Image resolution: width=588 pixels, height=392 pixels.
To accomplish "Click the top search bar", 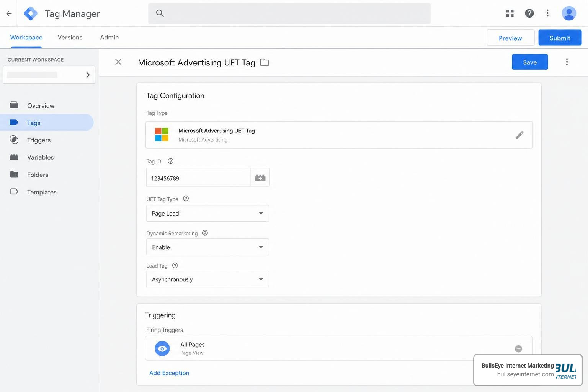I will pos(289,13).
